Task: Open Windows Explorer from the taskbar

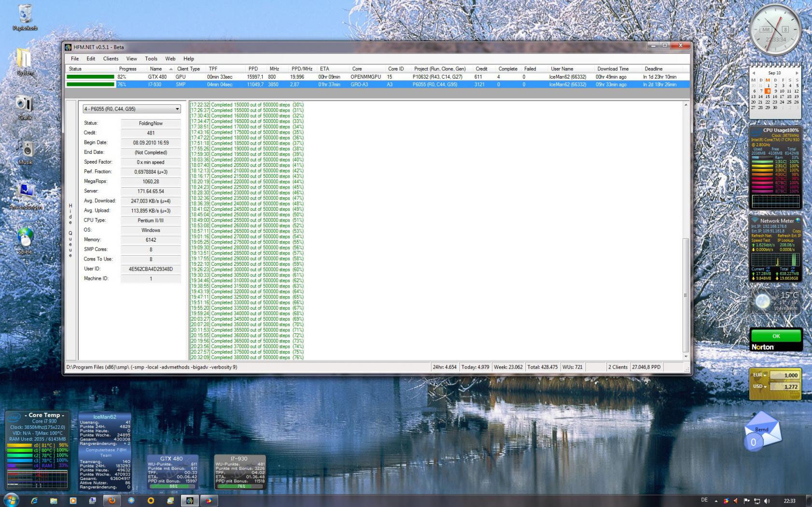Action: coord(54,501)
